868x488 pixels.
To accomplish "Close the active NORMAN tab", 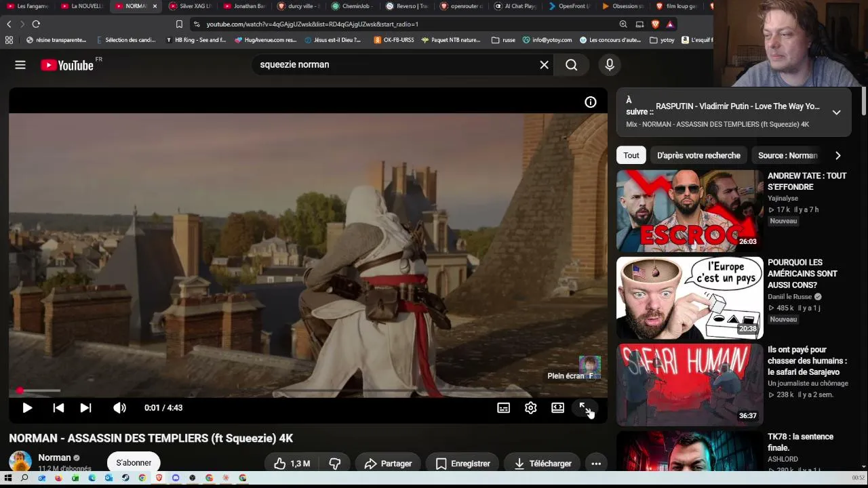I will 155,6.
